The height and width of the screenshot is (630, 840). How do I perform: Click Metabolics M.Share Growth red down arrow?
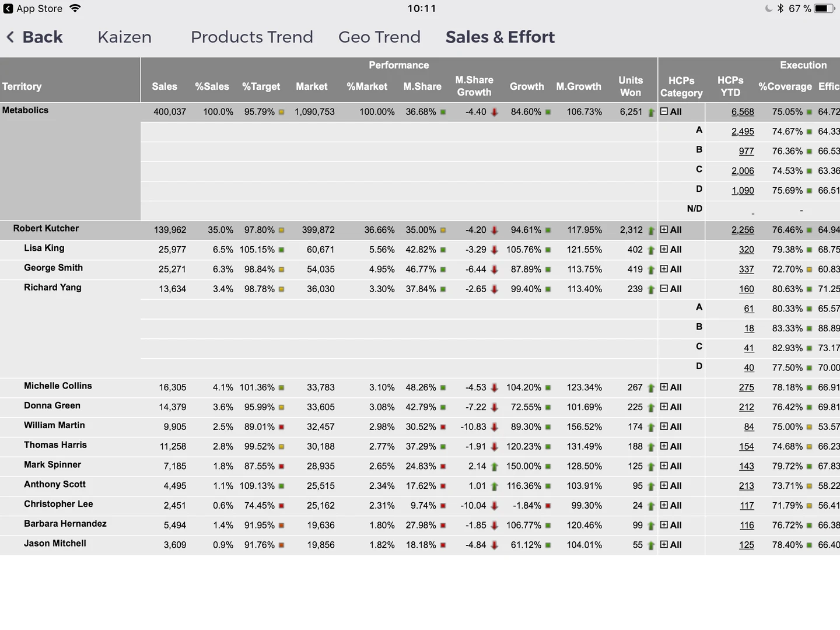point(494,112)
